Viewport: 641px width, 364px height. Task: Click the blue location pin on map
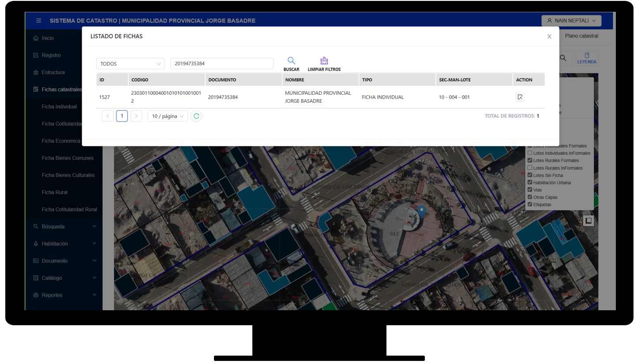pyautogui.click(x=421, y=212)
